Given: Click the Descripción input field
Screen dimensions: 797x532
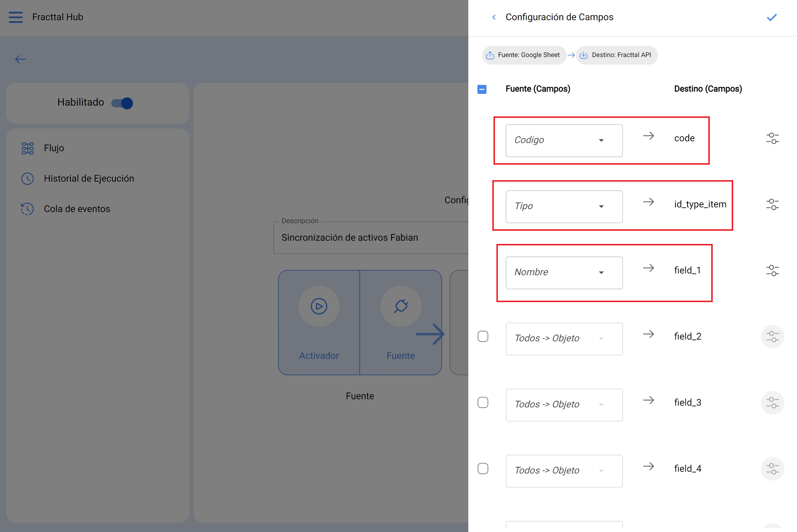Looking at the screenshot, I should tap(371, 238).
